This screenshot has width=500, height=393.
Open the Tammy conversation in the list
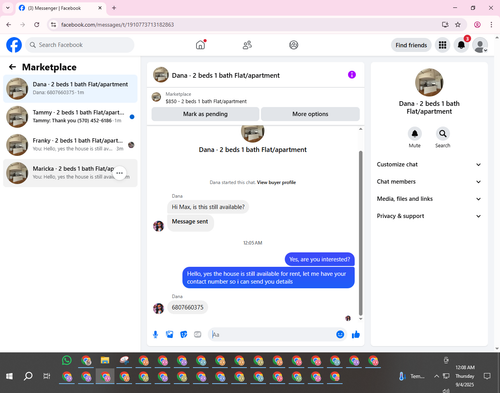click(70, 117)
